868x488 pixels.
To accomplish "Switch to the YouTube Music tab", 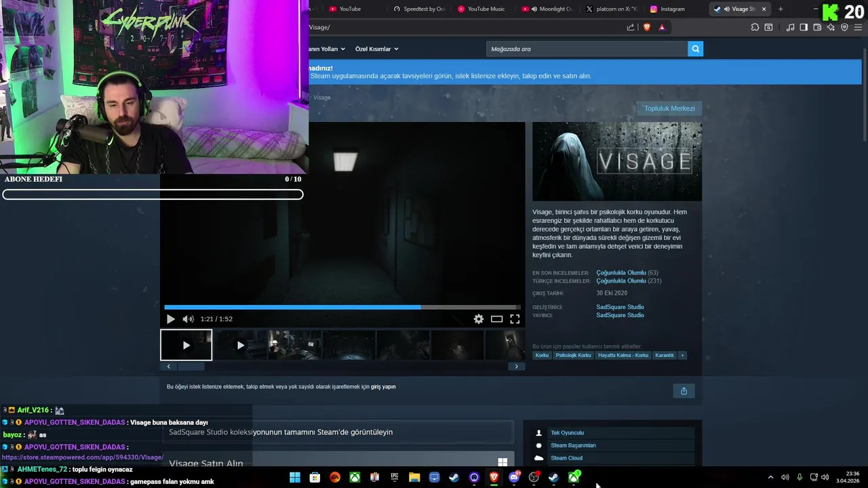I will [482, 9].
